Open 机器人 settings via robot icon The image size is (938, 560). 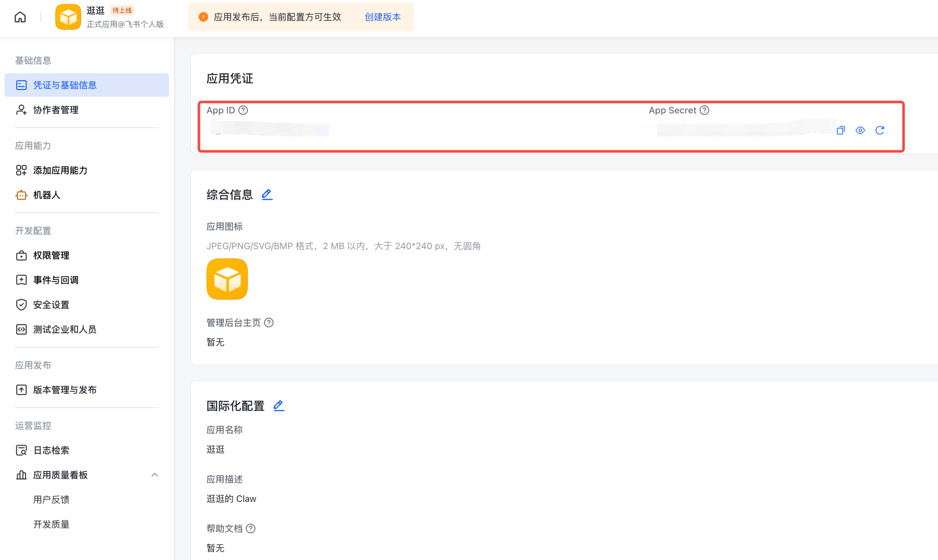[21, 195]
